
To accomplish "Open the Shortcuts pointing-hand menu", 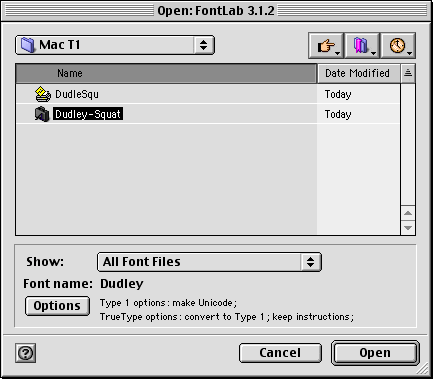I will [x=326, y=45].
